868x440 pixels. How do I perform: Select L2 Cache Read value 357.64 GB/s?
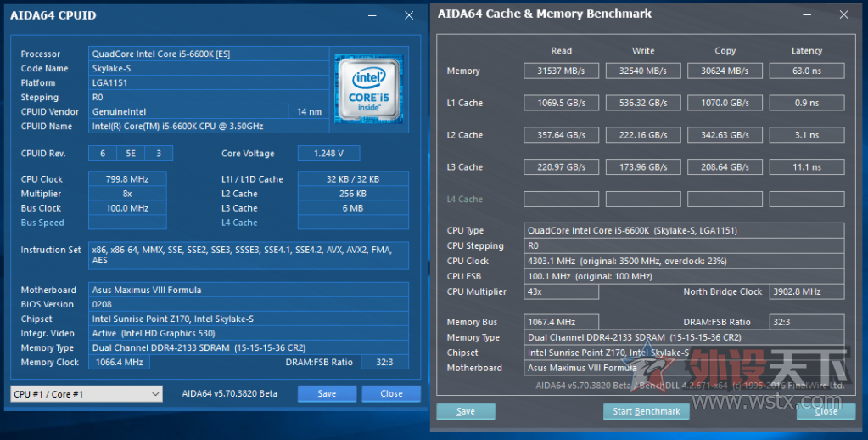[x=562, y=135]
